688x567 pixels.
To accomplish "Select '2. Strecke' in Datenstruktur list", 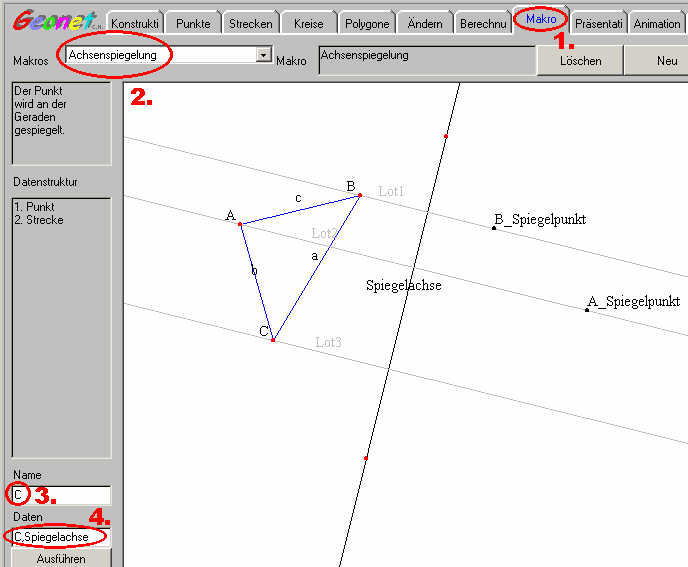I will pos(38,220).
